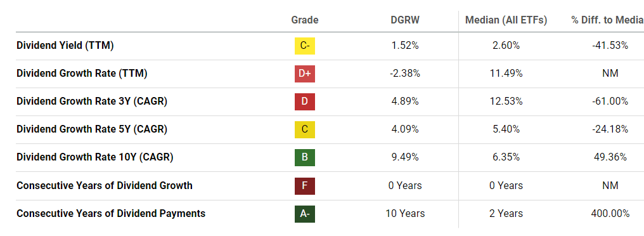The width and height of the screenshot is (644, 236).
Task: Click the yellow C grade badge
Action: 305,129
